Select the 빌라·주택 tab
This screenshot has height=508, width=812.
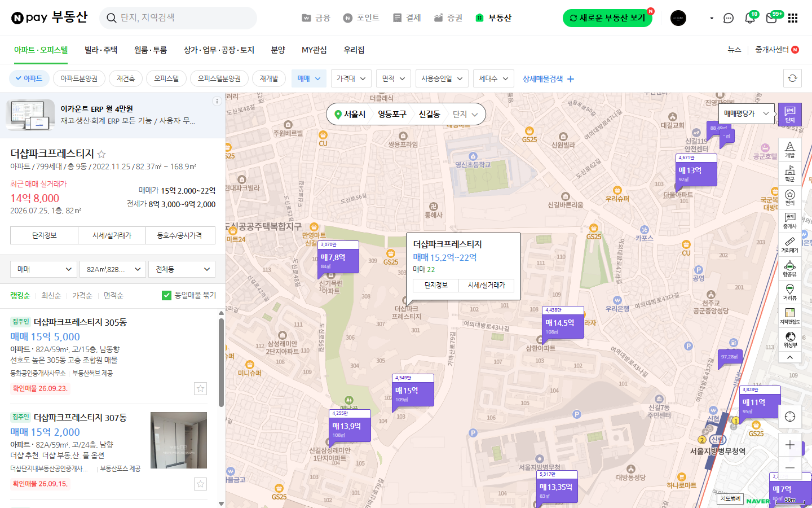click(x=101, y=50)
